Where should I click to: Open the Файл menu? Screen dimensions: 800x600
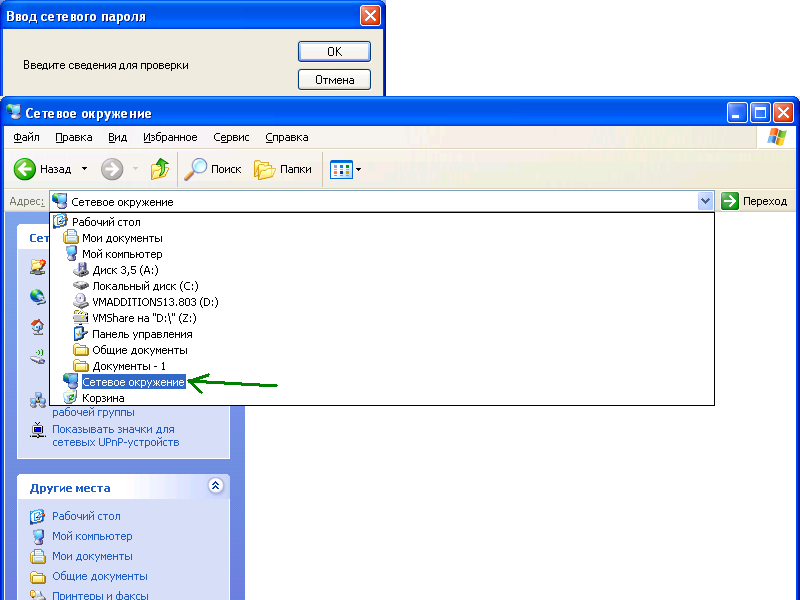[27, 137]
